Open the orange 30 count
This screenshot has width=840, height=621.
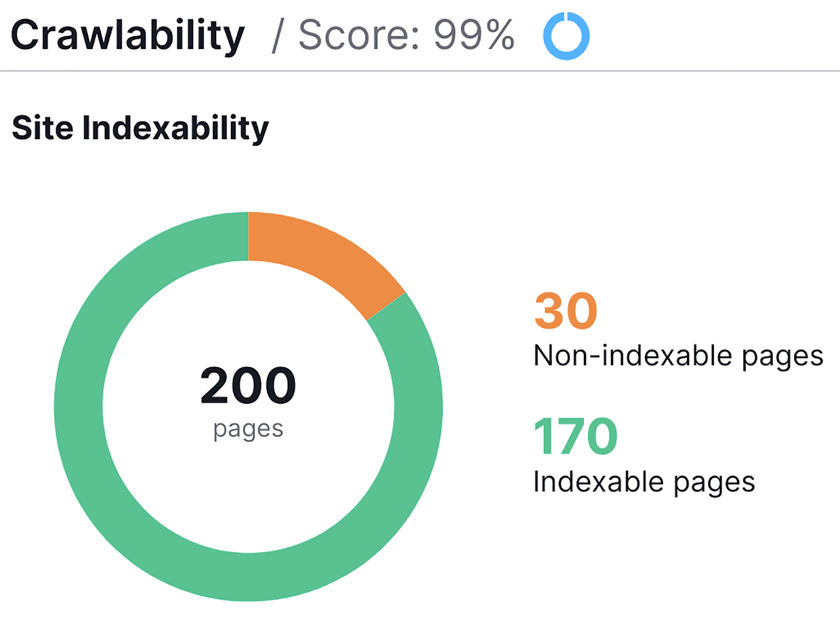click(x=565, y=311)
